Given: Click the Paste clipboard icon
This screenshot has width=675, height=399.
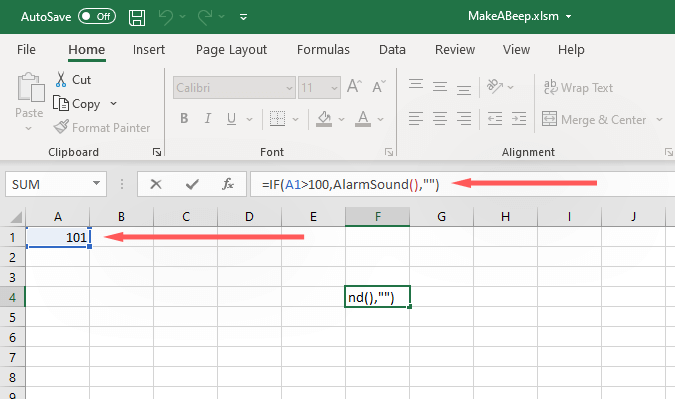Looking at the screenshot, I should click(x=31, y=88).
